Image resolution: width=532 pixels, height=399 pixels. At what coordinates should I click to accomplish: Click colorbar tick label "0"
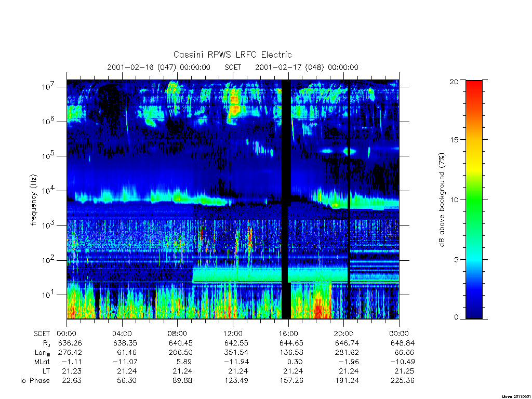[456, 317]
